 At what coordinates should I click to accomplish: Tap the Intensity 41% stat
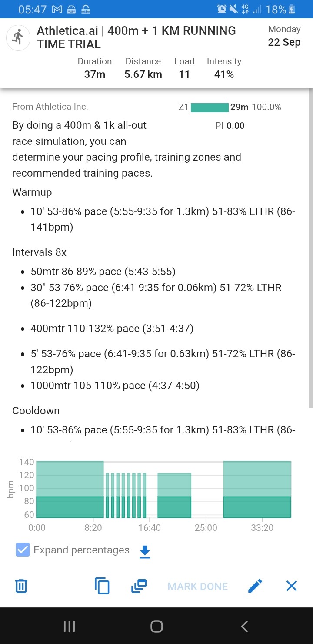(224, 68)
